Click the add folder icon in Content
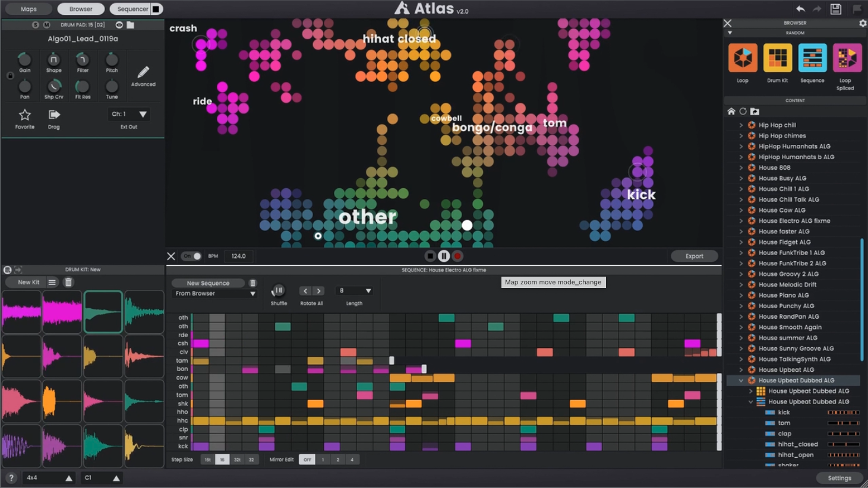 tap(755, 112)
